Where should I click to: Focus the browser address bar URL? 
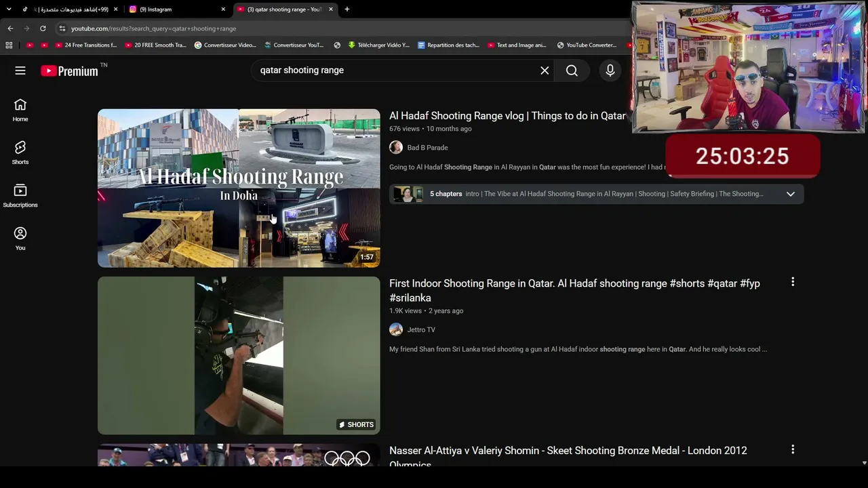154,28
